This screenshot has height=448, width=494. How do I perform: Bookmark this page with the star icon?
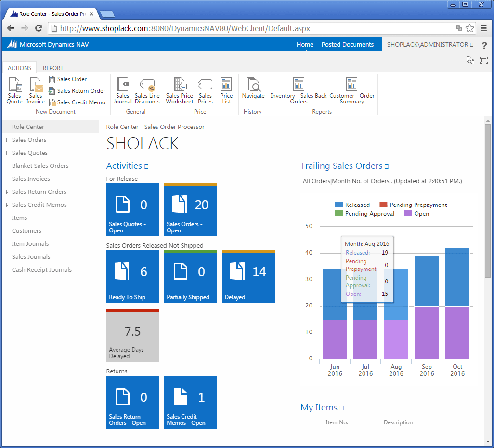pyautogui.click(x=470, y=28)
